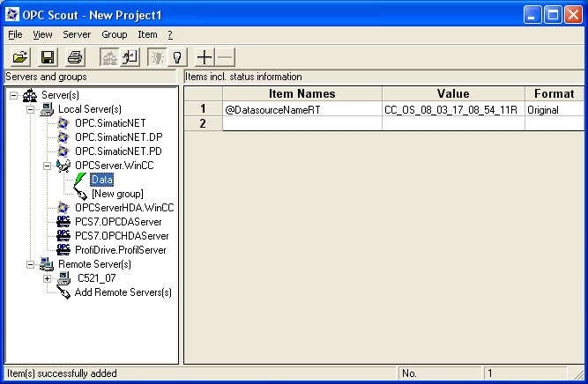
Task: Click the Add Remote Servers(s) entry
Action: tap(123, 292)
